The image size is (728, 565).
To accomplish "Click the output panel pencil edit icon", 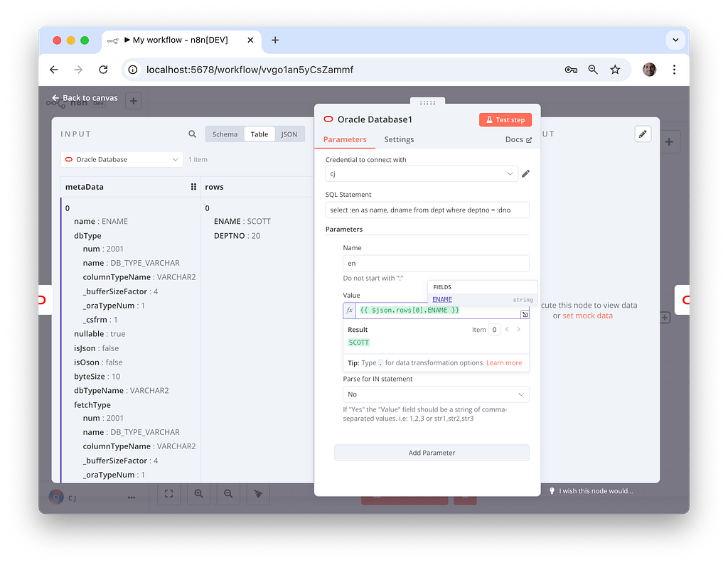I will pyautogui.click(x=643, y=134).
